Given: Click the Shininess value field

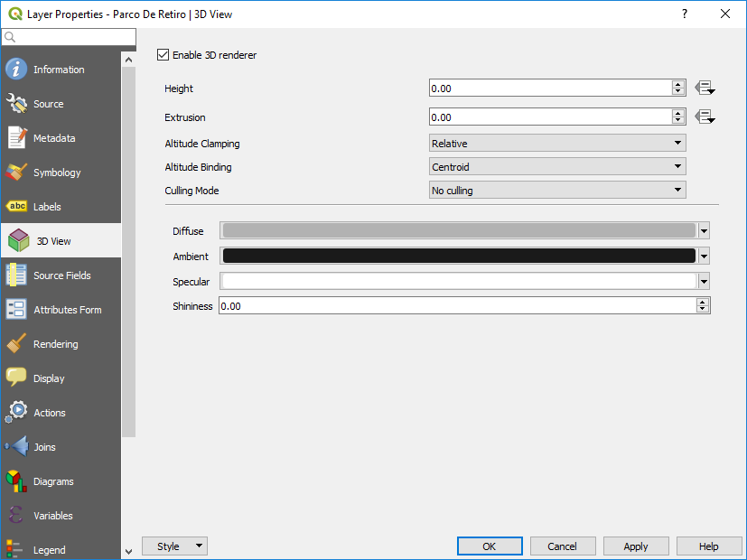Looking at the screenshot, I should tap(456, 306).
